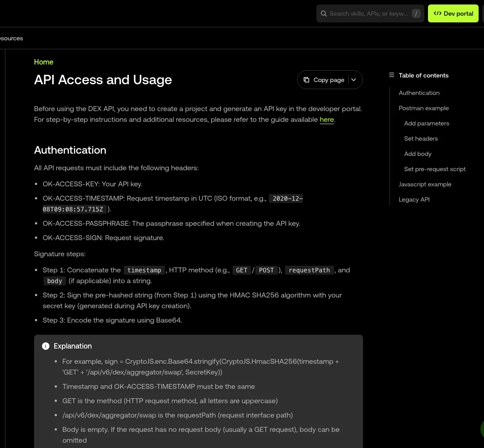
Task: Click the Table of contents list icon
Action: 391,75
